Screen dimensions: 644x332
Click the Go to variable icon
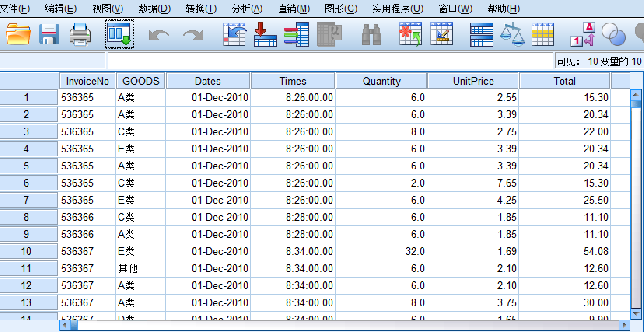click(265, 34)
